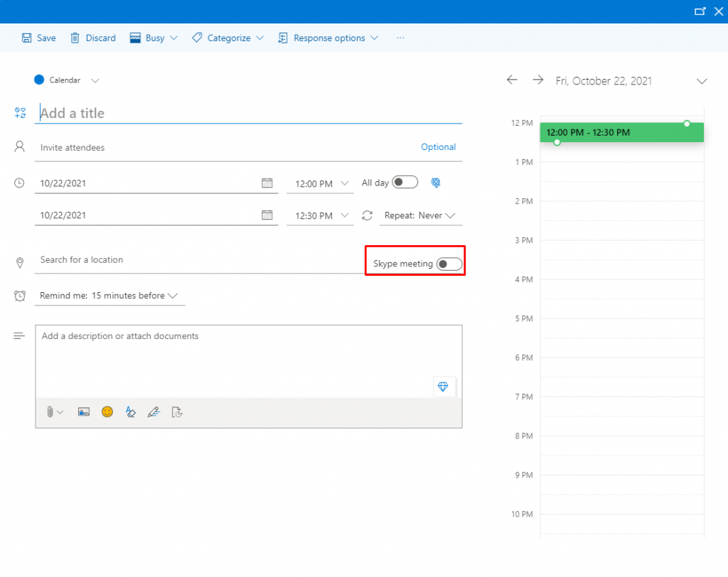This screenshot has height=577, width=728.
Task: Open end date calendar picker icon
Action: (267, 215)
